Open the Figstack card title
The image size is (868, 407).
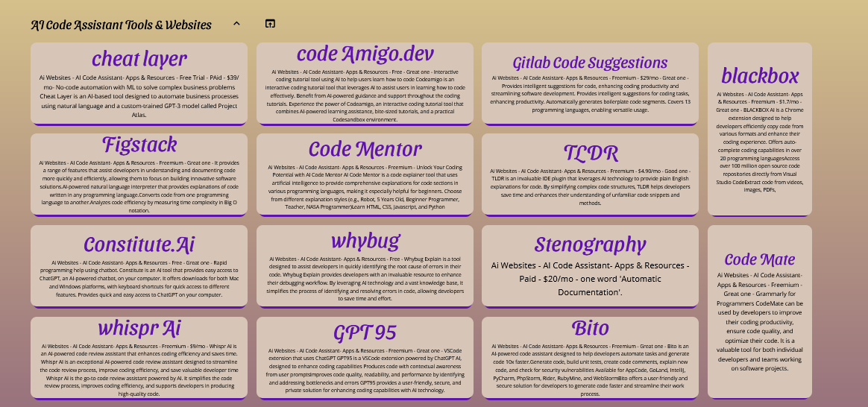pyautogui.click(x=139, y=145)
